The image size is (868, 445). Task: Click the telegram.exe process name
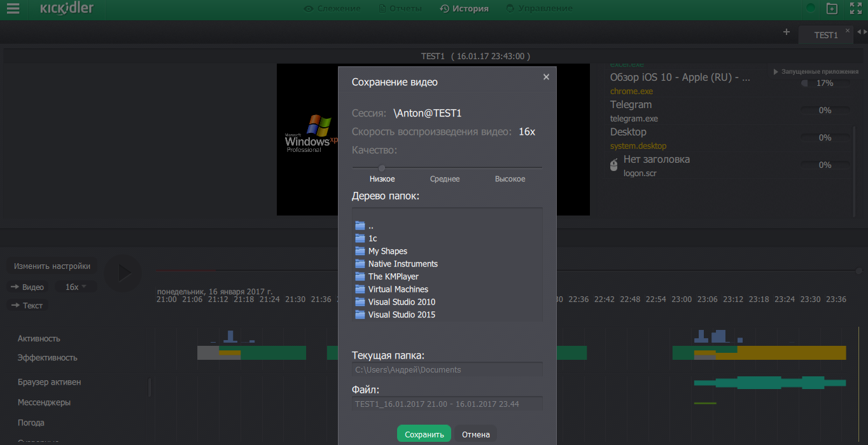click(x=634, y=119)
